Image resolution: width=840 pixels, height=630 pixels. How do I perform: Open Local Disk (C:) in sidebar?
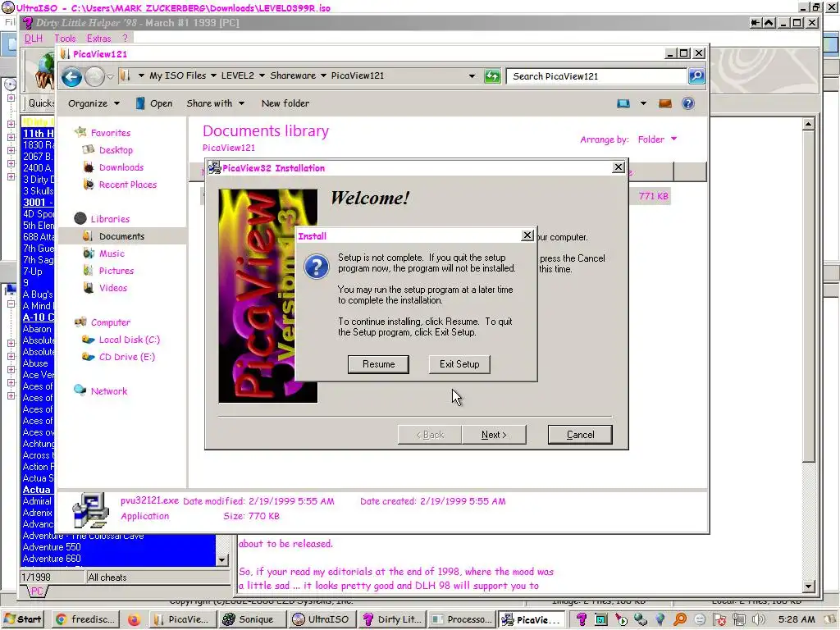[x=129, y=340]
